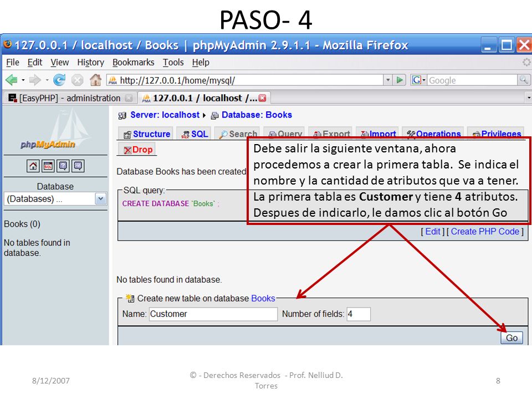Image resolution: width=532 pixels, height=399 pixels.
Task: Click Books (0) in the left sidebar
Action: (x=22, y=224)
